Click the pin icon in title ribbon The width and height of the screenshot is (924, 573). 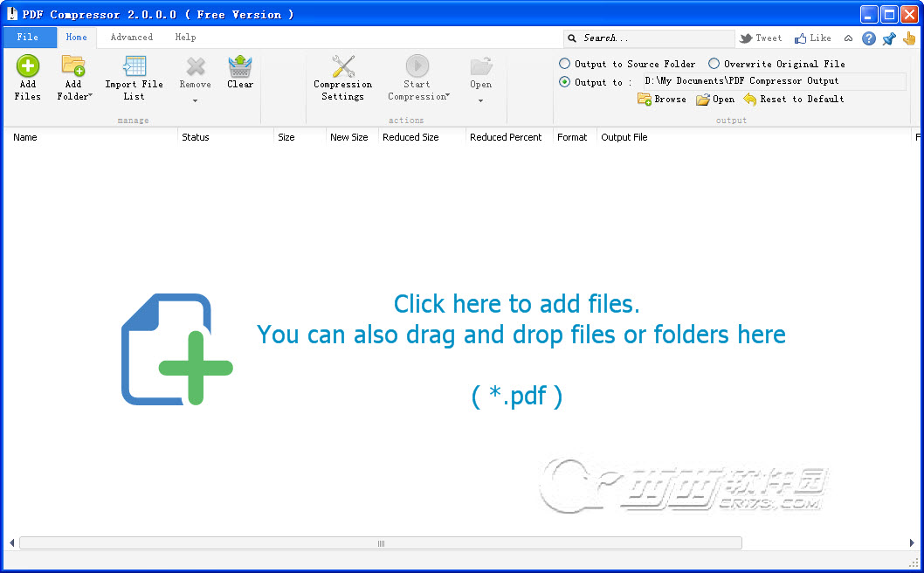(x=889, y=38)
